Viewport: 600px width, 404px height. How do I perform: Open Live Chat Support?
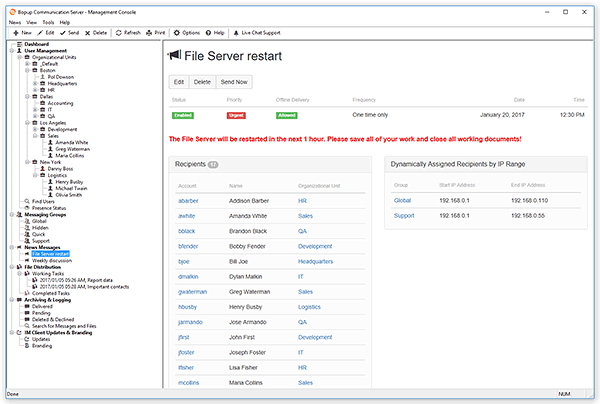[x=257, y=33]
